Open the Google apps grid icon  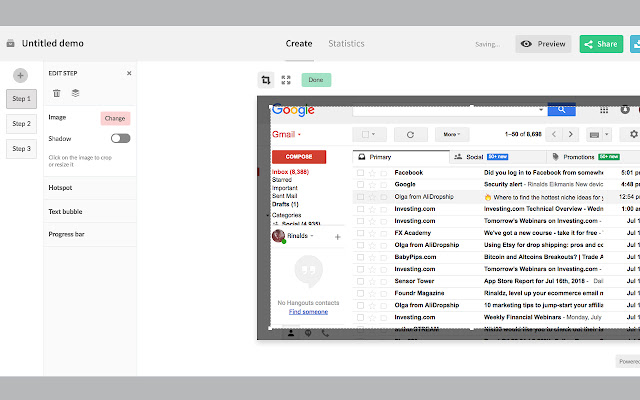tap(604, 110)
